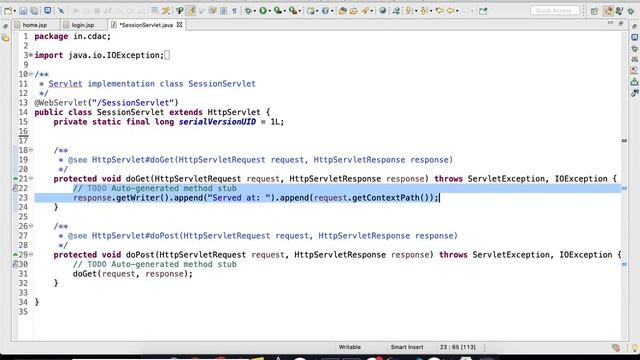Image resolution: width=640 pixels, height=360 pixels.
Task: Expand the folded imports at line 3
Action: tap(31, 55)
